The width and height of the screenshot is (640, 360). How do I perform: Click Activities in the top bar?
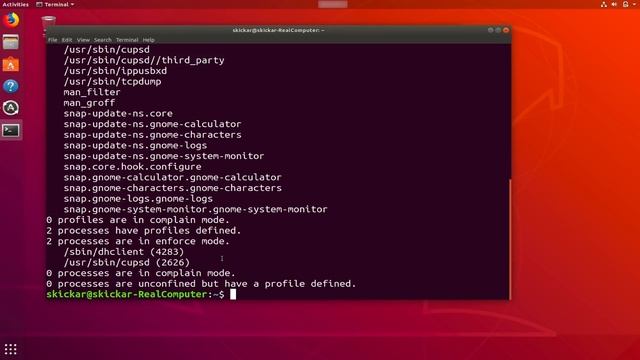pyautogui.click(x=16, y=4)
